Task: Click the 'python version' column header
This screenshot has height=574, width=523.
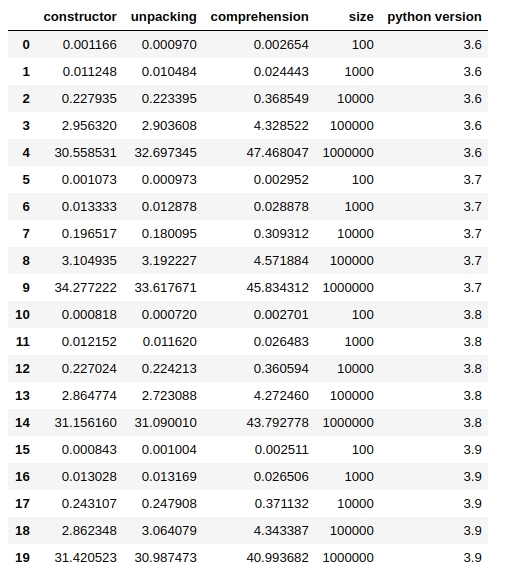Action: tap(434, 17)
